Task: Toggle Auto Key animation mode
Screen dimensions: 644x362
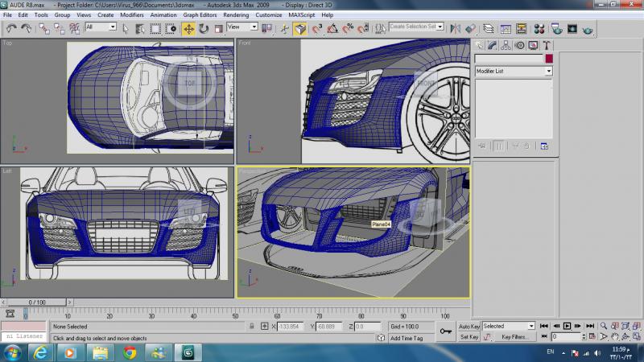Action: pyautogui.click(x=469, y=327)
